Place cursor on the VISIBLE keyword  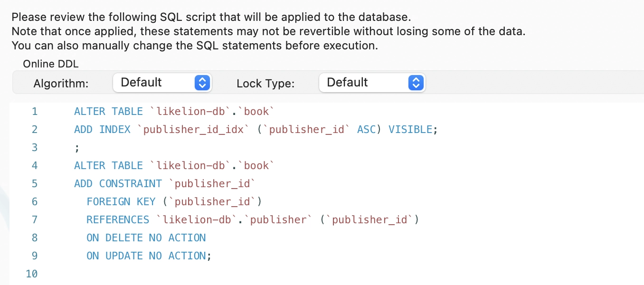pos(410,130)
